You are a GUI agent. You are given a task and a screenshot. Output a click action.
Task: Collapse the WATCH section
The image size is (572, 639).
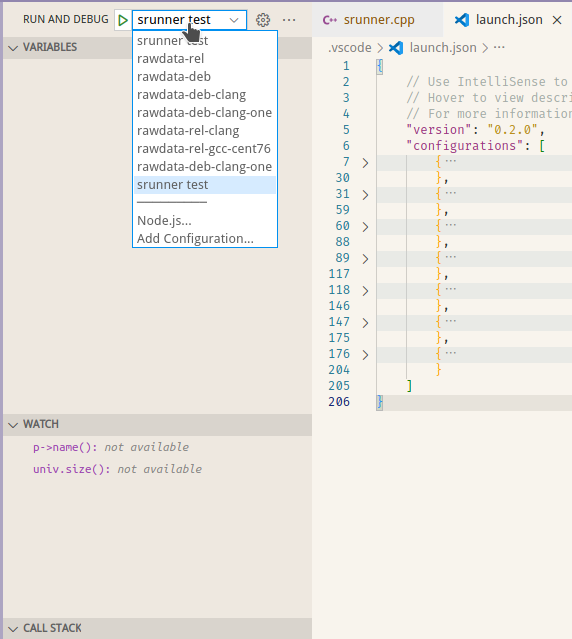(x=13, y=425)
